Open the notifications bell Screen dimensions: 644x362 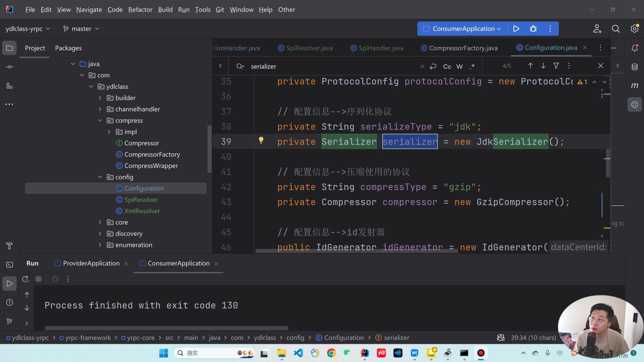pos(635,48)
